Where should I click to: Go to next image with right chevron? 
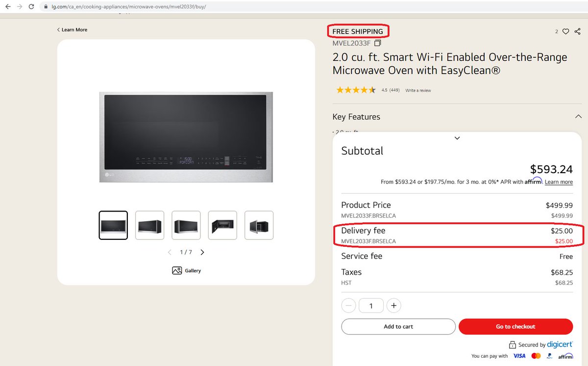tap(202, 252)
